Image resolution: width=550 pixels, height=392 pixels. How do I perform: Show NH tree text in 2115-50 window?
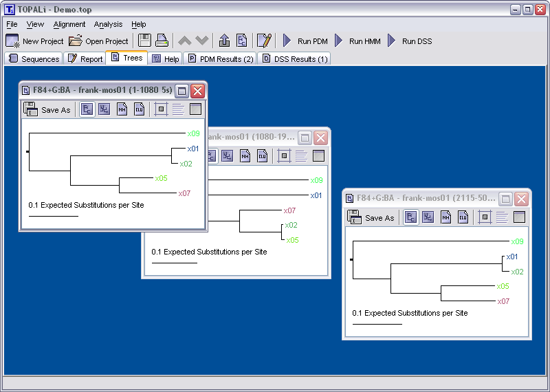tap(445, 217)
